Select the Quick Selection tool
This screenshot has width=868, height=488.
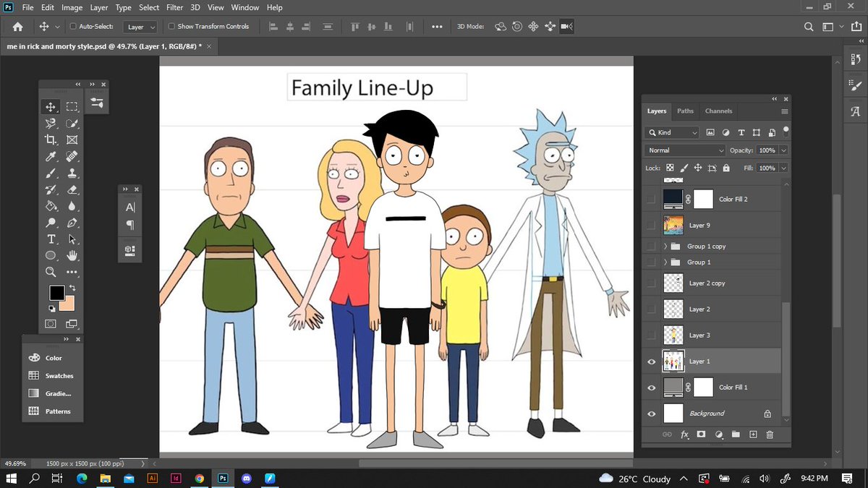(x=72, y=124)
